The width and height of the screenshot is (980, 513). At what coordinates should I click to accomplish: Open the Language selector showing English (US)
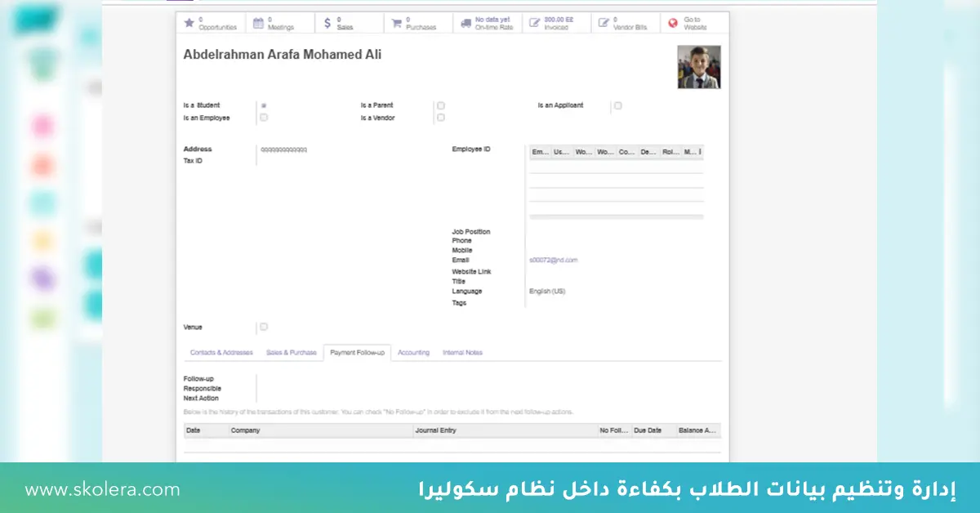546,290
